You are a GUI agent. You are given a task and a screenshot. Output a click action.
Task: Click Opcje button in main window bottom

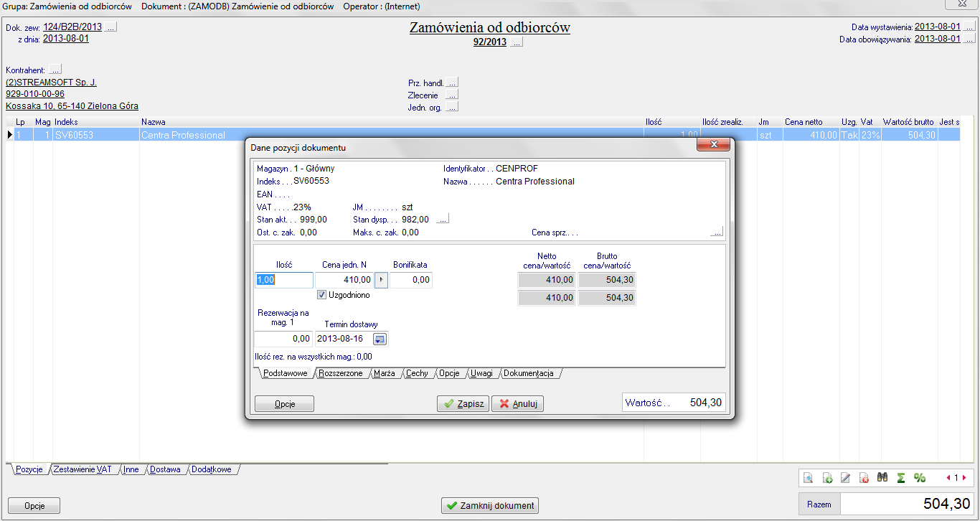34,506
